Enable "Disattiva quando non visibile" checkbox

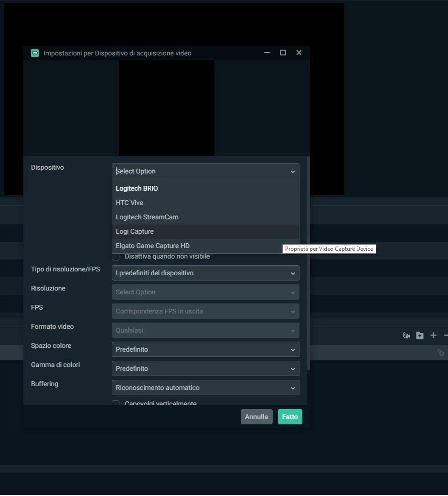pyautogui.click(x=116, y=257)
